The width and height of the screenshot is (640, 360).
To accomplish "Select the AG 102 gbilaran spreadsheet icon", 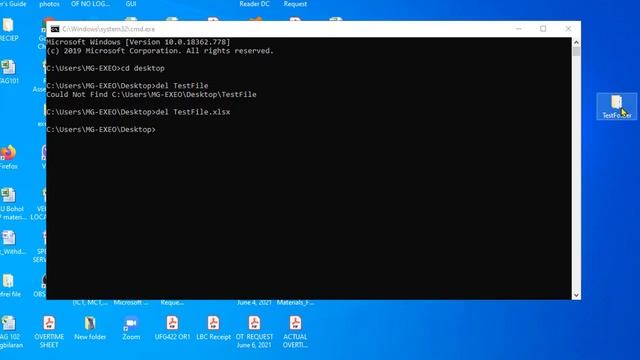I will pos(10,332).
